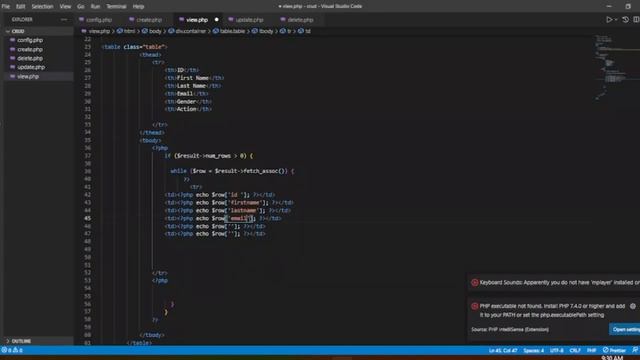This screenshot has width=640, height=360.
Task: Expand the OUTLINE panel
Action: click(x=39, y=341)
